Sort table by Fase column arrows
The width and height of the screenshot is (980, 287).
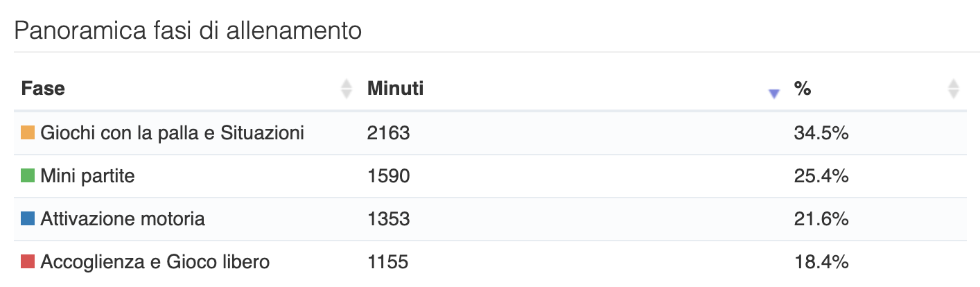(347, 89)
